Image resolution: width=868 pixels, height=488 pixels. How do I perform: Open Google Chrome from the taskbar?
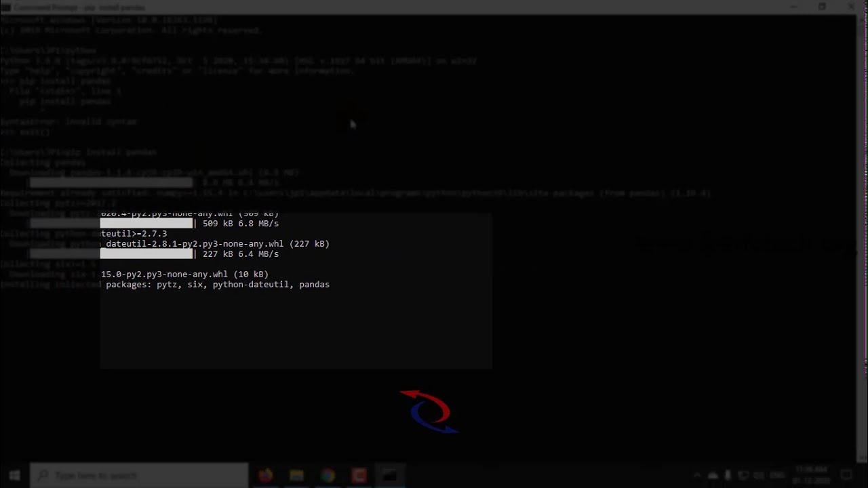328,476
